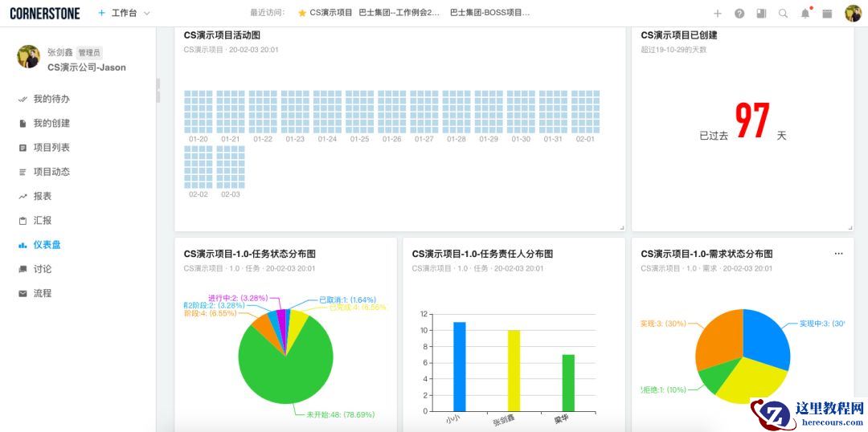This screenshot has height=432, width=868.
Task: Go to 我的待办 in sidebar
Action: click(51, 99)
